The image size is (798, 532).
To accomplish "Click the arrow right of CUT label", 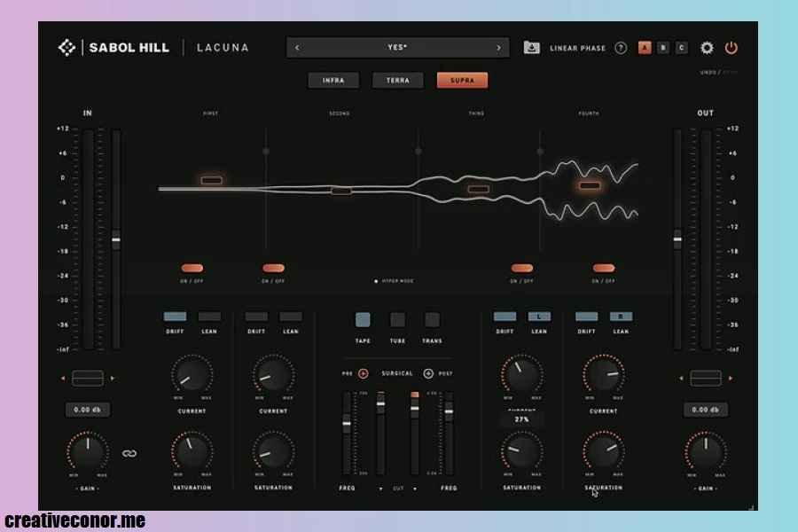I will click(415, 489).
